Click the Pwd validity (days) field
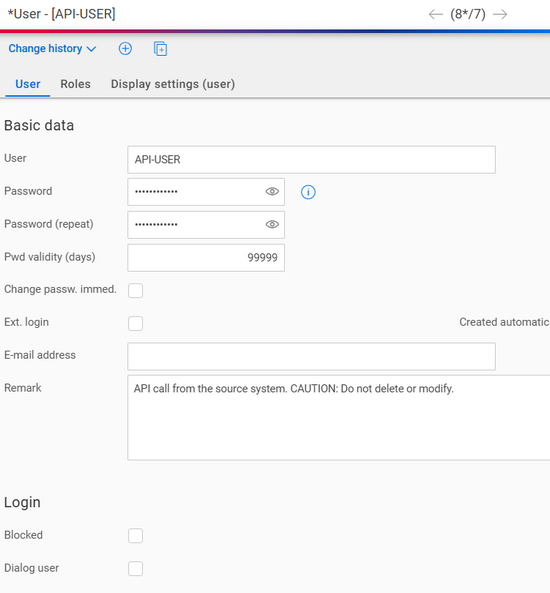 [x=206, y=258]
